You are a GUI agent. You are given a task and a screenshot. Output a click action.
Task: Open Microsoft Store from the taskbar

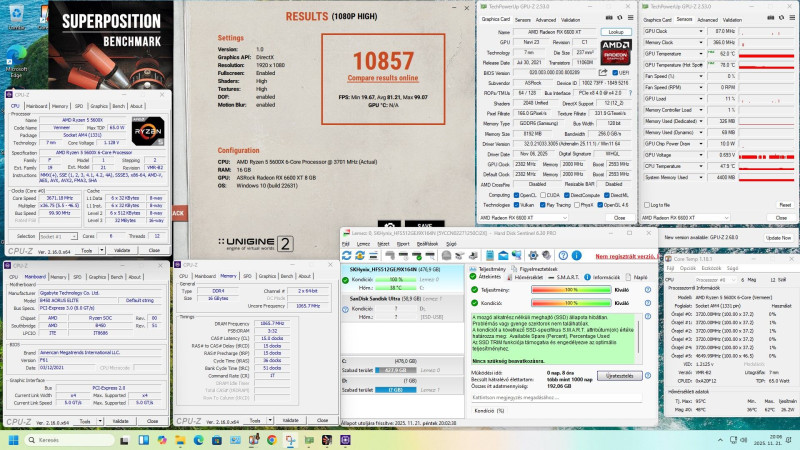[x=217, y=440]
